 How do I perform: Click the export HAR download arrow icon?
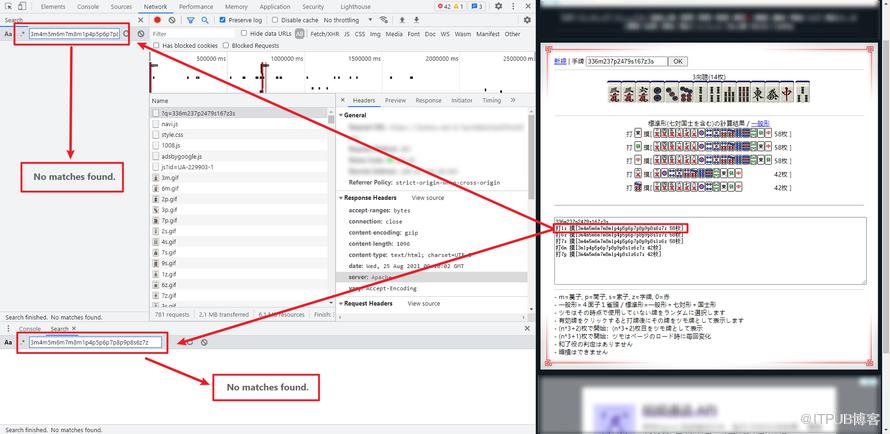click(x=417, y=20)
